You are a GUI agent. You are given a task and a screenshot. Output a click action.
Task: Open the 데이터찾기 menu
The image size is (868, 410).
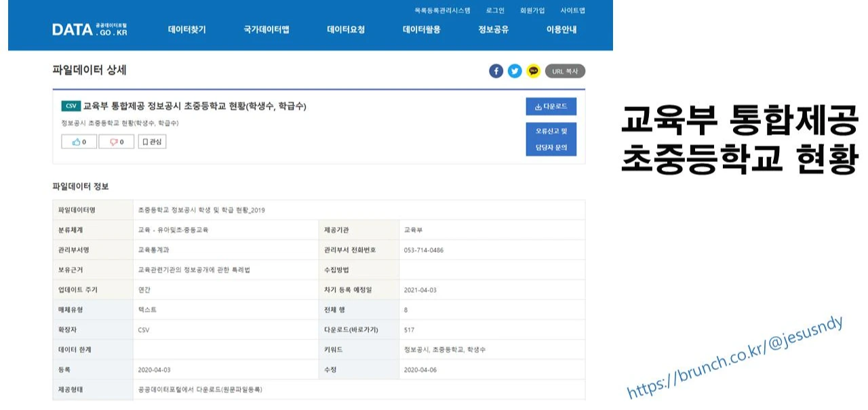click(x=188, y=30)
